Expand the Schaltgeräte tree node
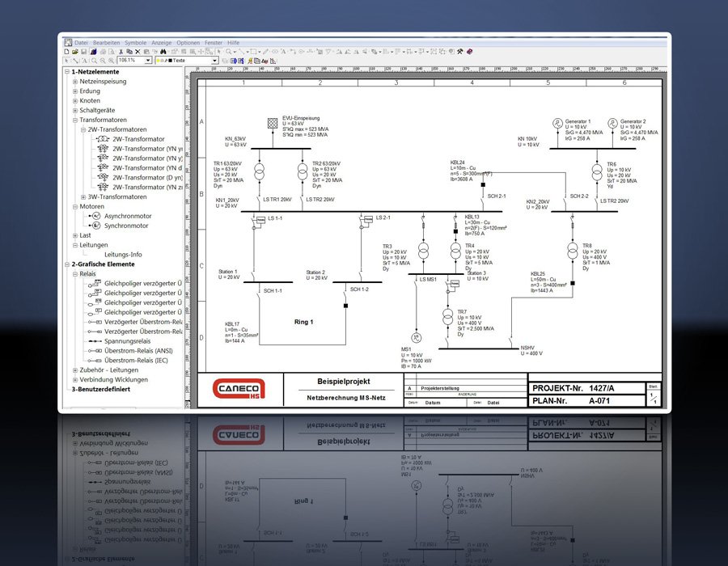728x566 pixels. click(x=74, y=111)
